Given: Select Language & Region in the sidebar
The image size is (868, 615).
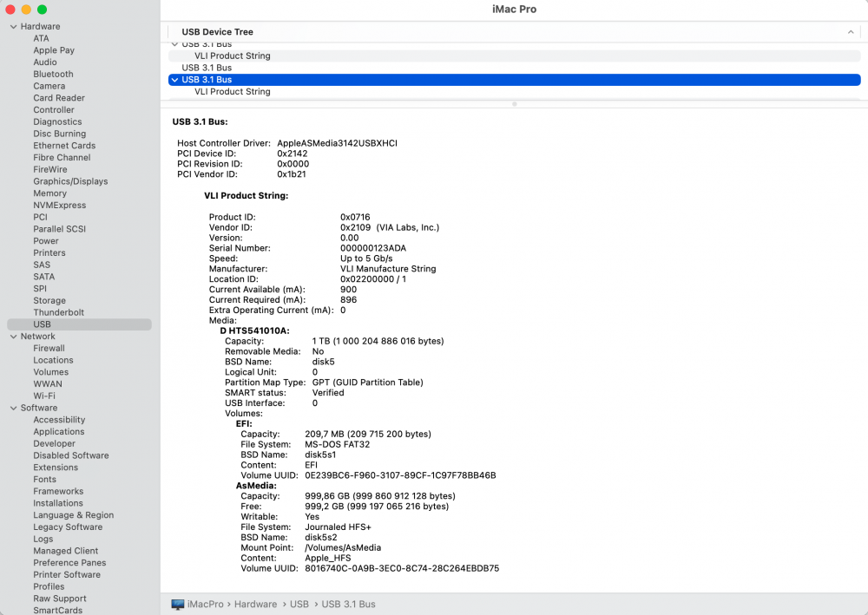Looking at the screenshot, I should [74, 515].
